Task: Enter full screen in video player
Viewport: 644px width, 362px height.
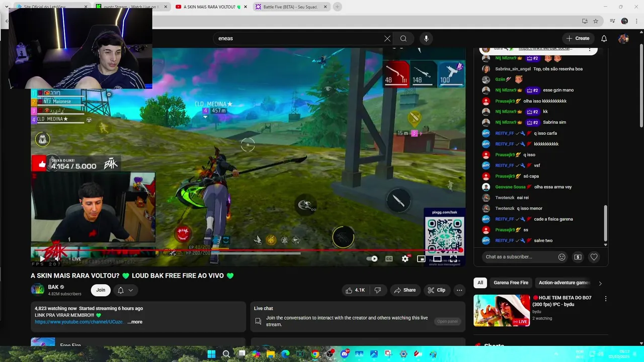Action: 453,259
